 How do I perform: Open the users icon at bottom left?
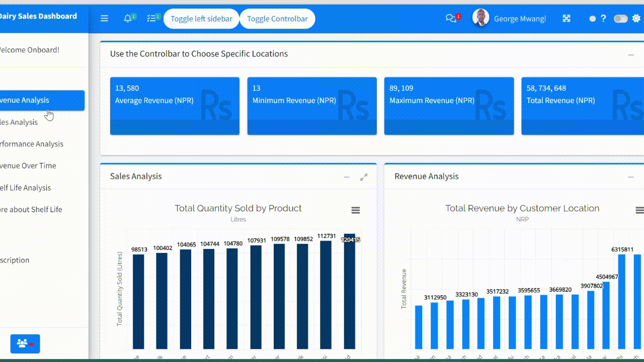pyautogui.click(x=25, y=343)
